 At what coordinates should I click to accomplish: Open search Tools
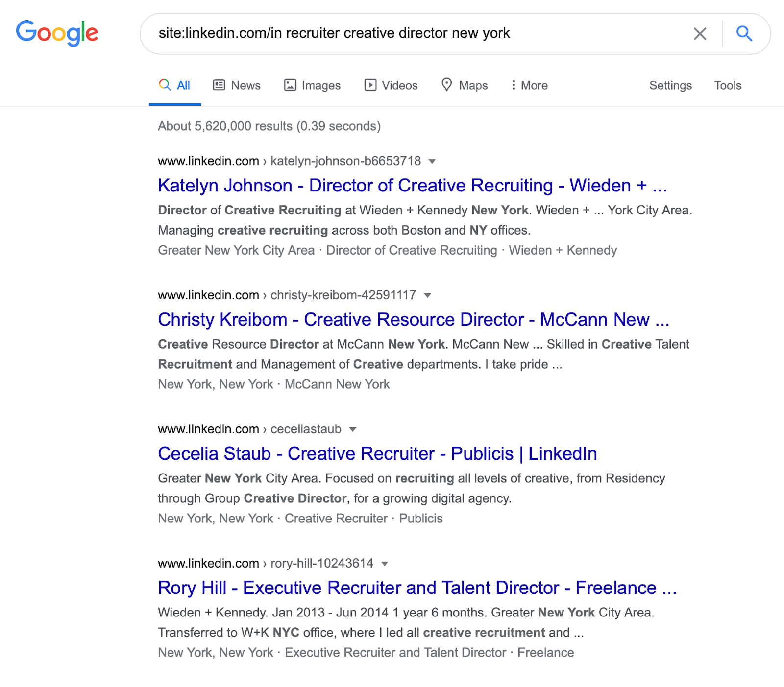(728, 85)
